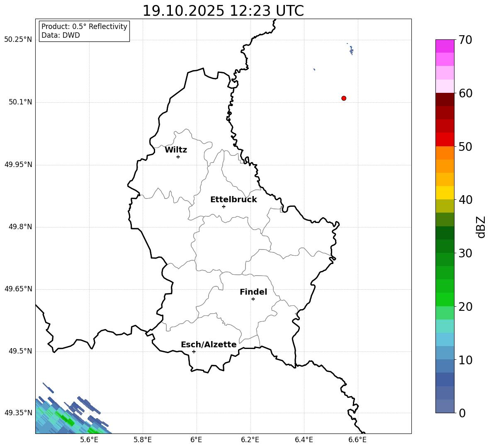Viewport: 491px width, 448px height.
Task: Click the 49.65°N latitude label
Action: [x=18, y=289]
